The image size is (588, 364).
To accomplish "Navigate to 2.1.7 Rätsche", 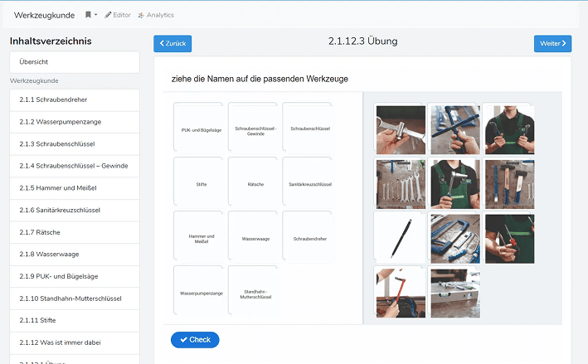I will click(75, 231).
